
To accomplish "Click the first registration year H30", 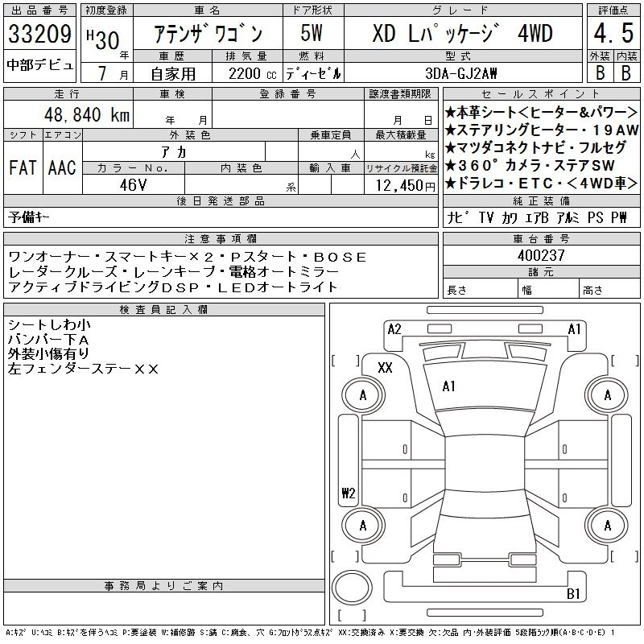I will [104, 39].
